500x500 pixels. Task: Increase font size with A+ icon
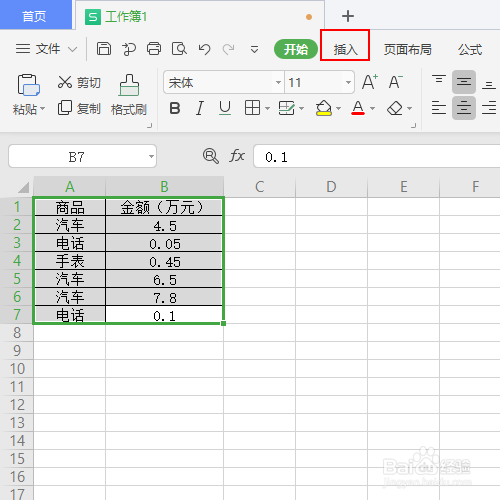pyautogui.click(x=369, y=82)
